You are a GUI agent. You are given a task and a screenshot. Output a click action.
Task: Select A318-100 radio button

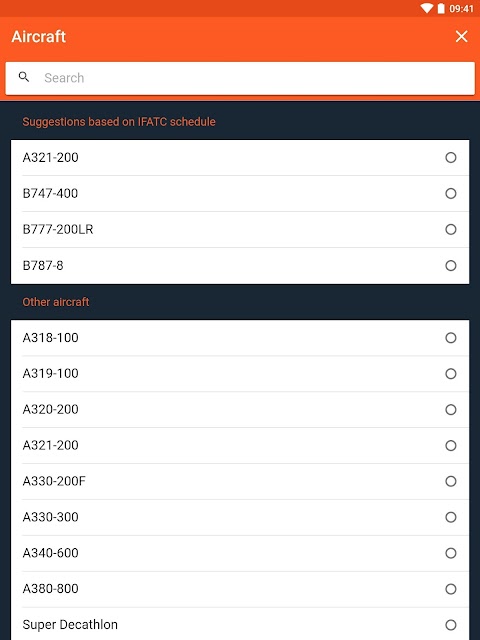(451, 338)
